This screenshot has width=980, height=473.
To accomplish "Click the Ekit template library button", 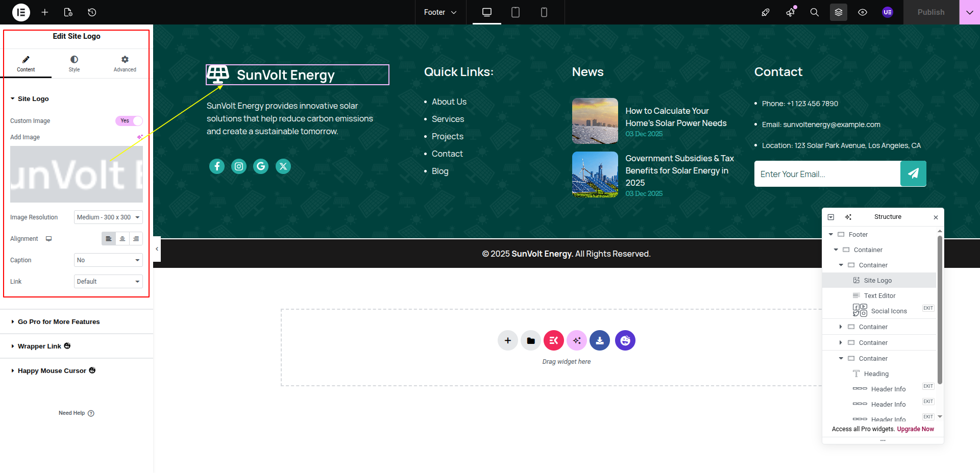I will 554,340.
